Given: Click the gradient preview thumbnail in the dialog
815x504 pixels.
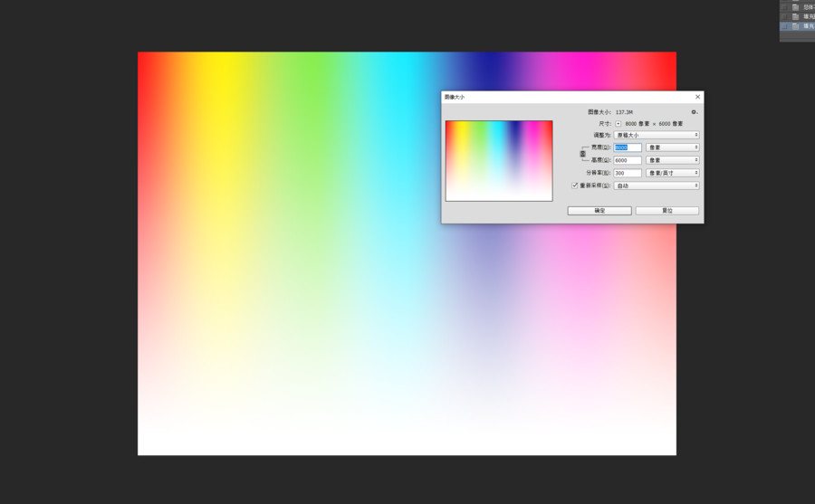Looking at the screenshot, I should point(499,161).
